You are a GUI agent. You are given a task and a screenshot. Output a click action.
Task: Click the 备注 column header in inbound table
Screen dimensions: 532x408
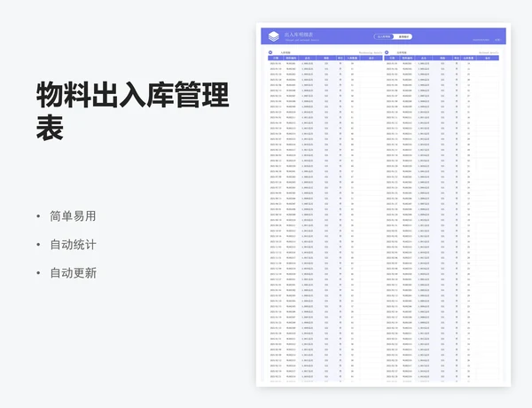(372, 59)
